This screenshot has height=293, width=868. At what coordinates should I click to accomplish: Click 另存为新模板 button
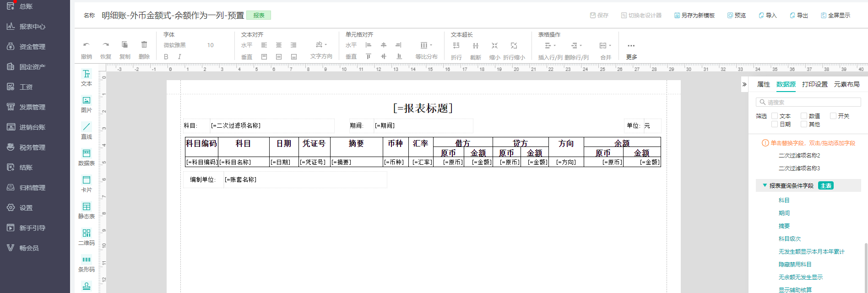[694, 15]
